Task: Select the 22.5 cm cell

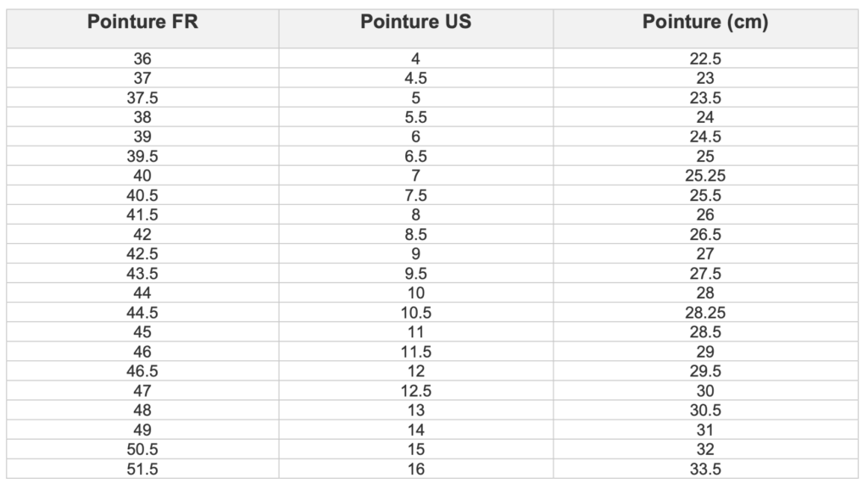Action: [x=705, y=59]
